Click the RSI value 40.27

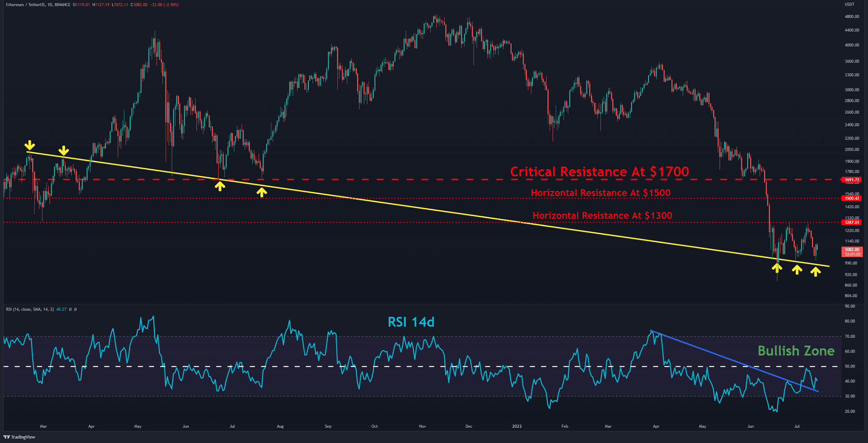[61, 309]
